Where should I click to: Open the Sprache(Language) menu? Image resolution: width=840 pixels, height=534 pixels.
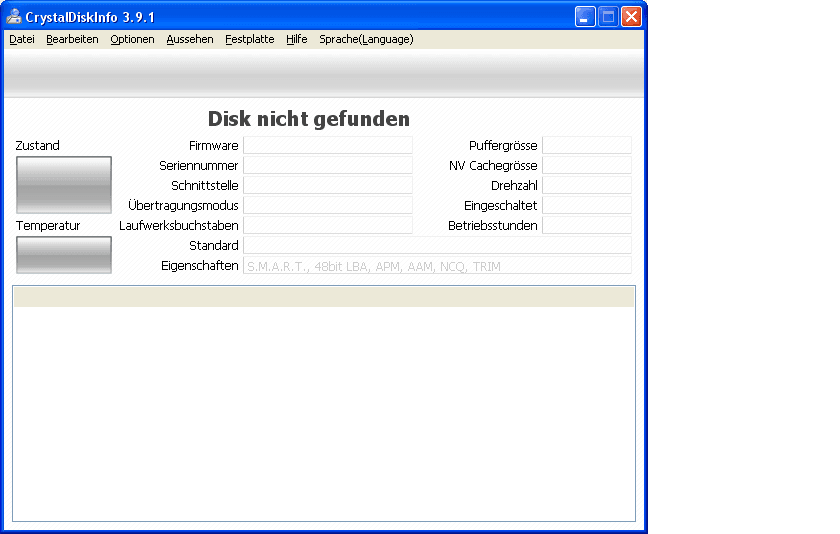point(366,39)
